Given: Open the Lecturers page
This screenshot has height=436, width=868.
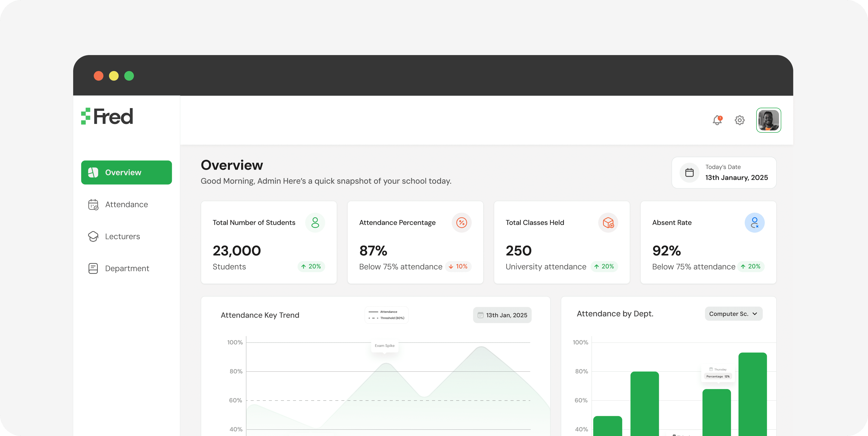Looking at the screenshot, I should [x=122, y=236].
